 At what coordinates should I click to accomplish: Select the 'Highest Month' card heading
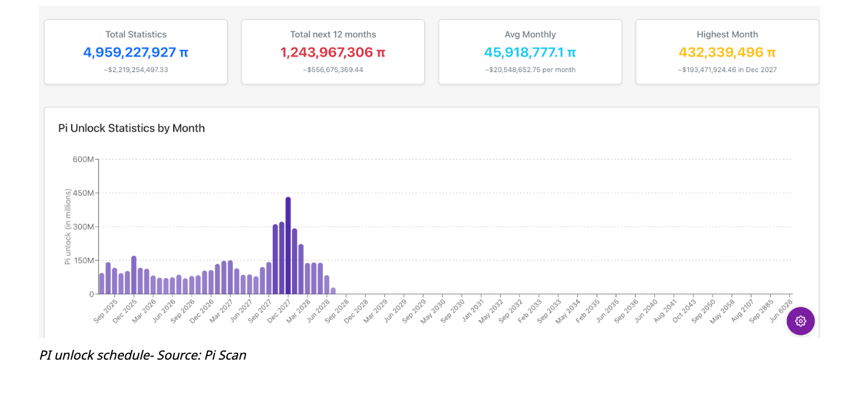727,34
